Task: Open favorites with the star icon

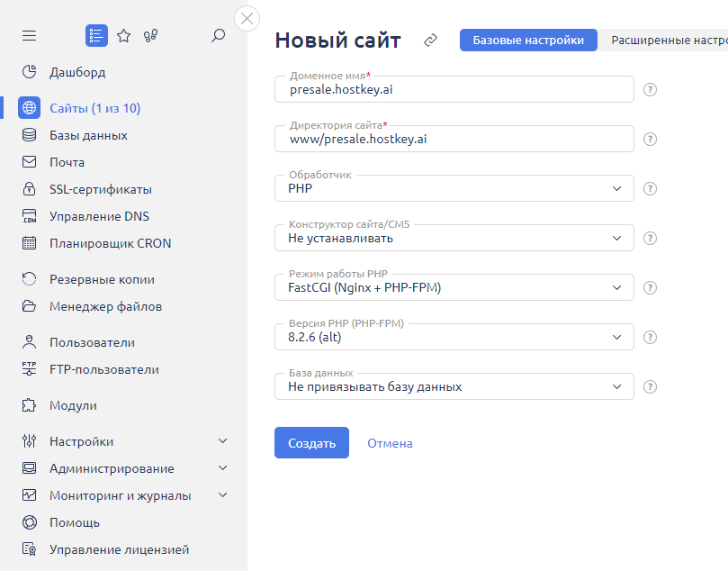Action: 123,36
